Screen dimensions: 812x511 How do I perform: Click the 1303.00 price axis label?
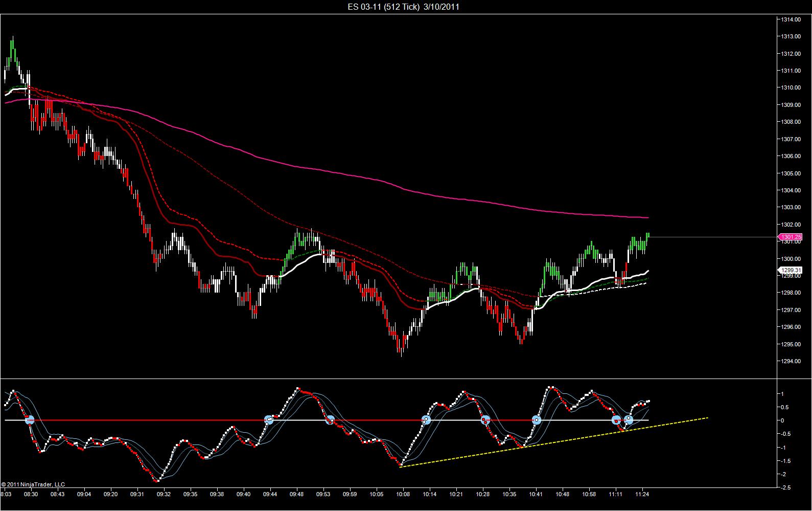tap(791, 207)
